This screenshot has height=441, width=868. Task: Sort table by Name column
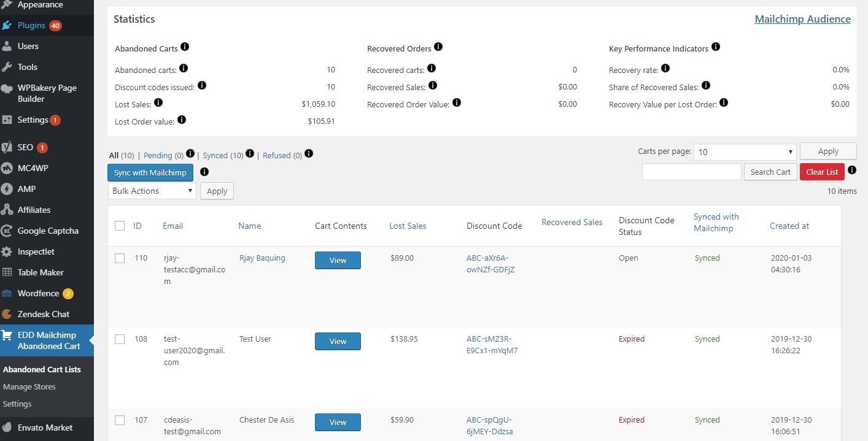tap(249, 226)
